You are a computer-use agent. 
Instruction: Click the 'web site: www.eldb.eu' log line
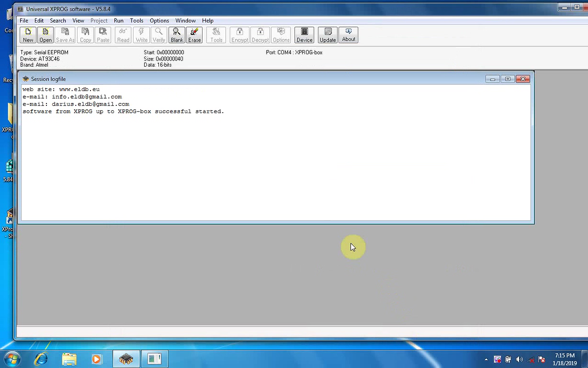tap(61, 89)
